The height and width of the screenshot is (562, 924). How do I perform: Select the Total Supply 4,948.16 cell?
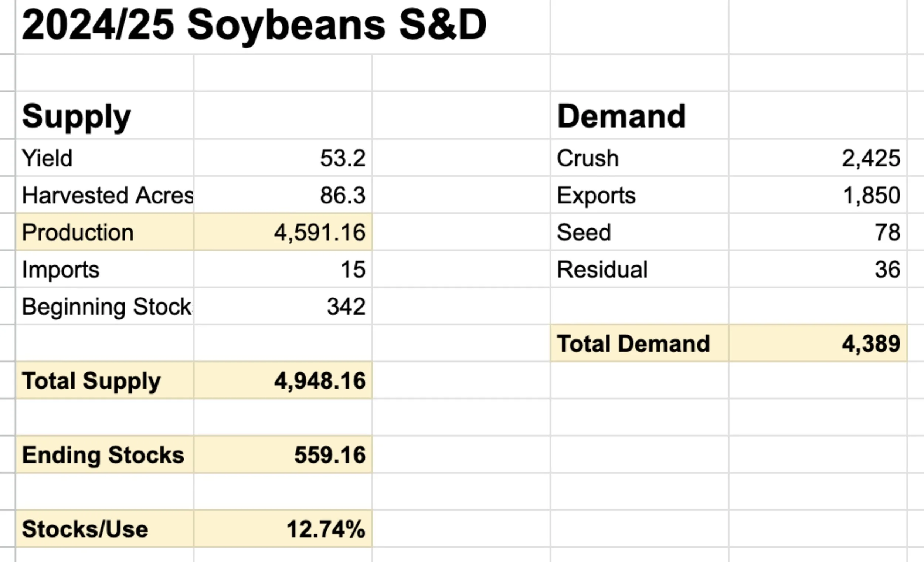point(283,380)
